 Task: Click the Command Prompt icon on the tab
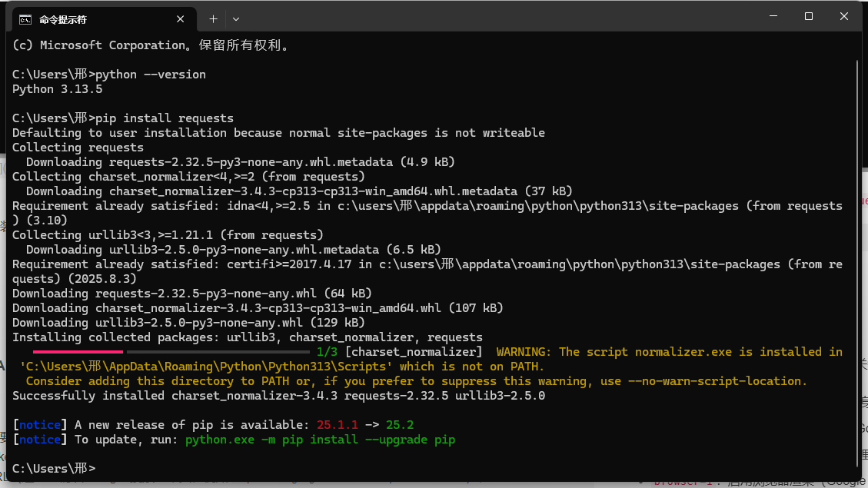pyautogui.click(x=25, y=18)
